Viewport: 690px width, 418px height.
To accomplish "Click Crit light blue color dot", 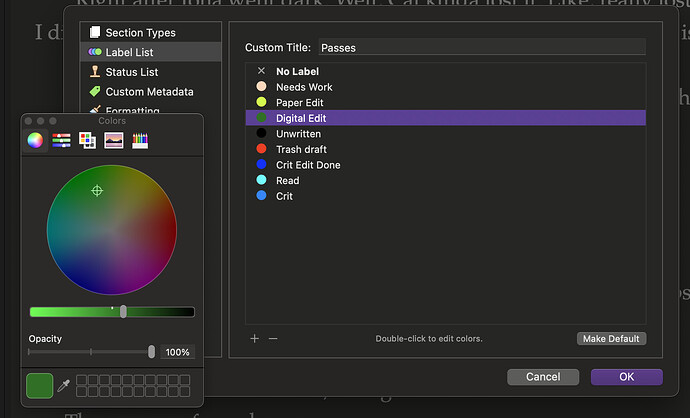I will click(261, 195).
